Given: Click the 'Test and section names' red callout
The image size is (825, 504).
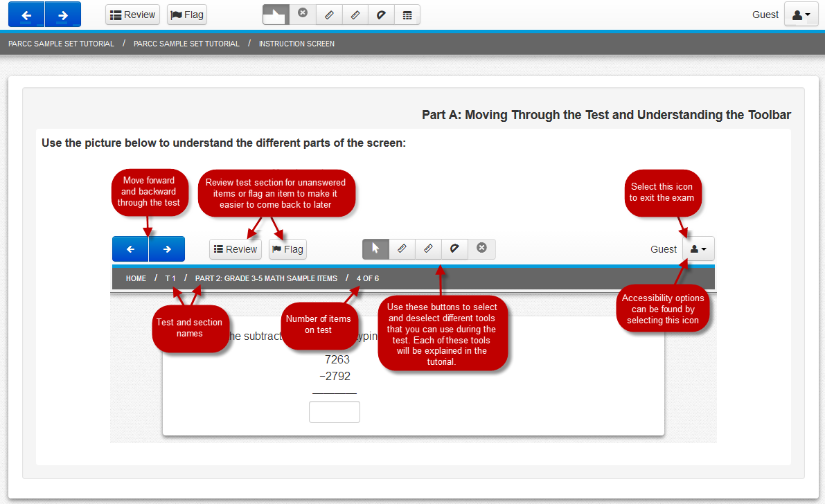Looking at the screenshot, I should click(x=189, y=328).
